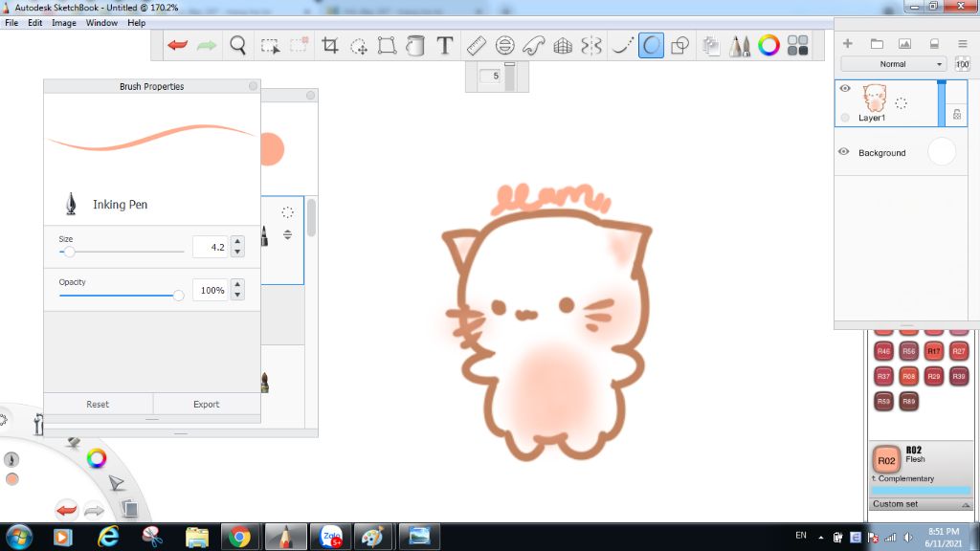
Task: Open the Brush Palette pencils icon
Action: click(x=740, y=45)
